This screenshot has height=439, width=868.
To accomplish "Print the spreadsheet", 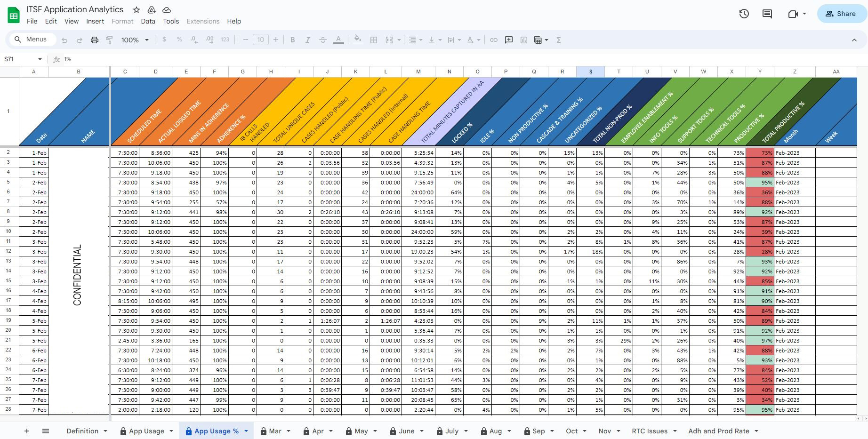I will tap(95, 40).
